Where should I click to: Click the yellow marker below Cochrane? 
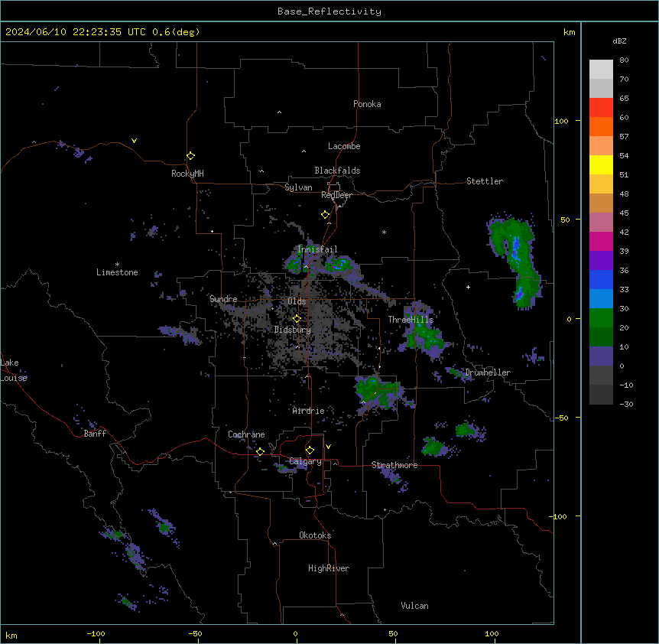coord(260,451)
